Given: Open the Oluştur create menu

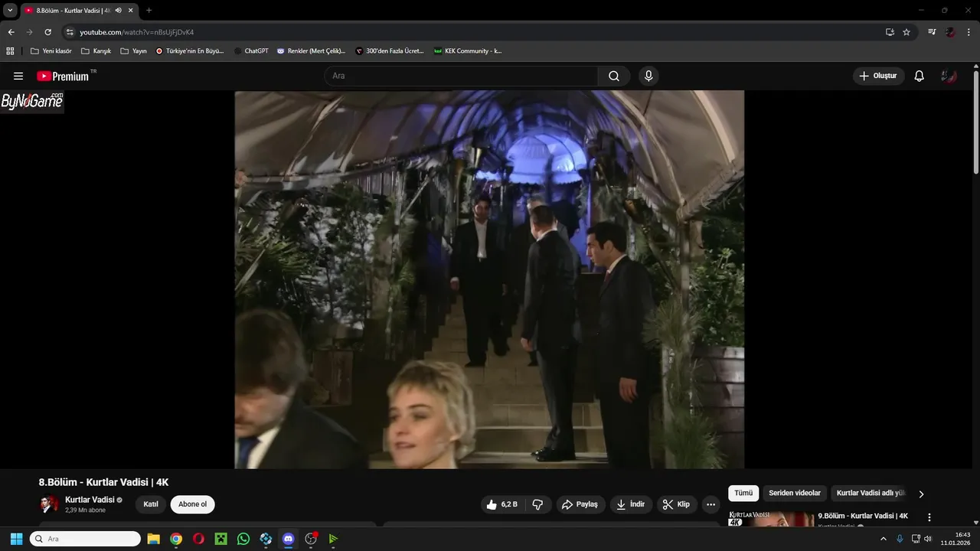Looking at the screenshot, I should pyautogui.click(x=878, y=76).
